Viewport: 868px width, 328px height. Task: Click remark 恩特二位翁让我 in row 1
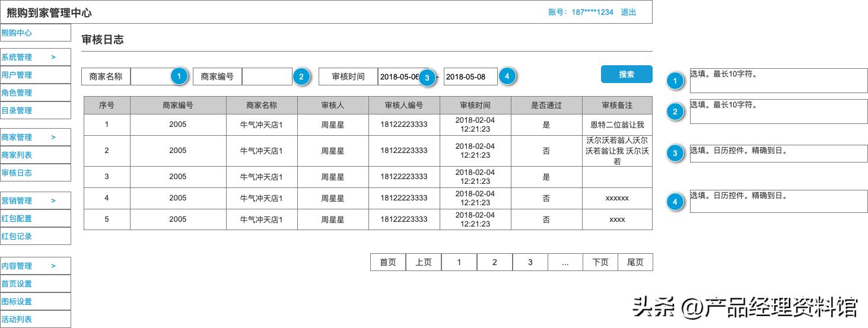[617, 125]
